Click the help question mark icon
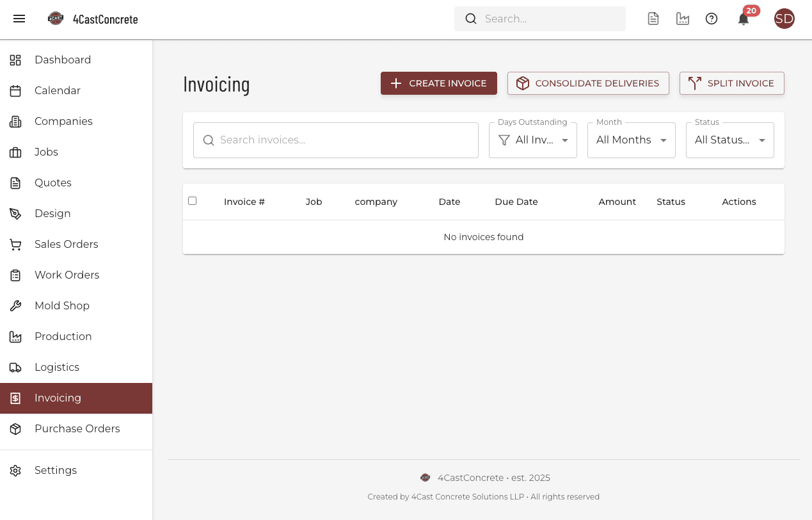812x520 pixels. [712, 19]
